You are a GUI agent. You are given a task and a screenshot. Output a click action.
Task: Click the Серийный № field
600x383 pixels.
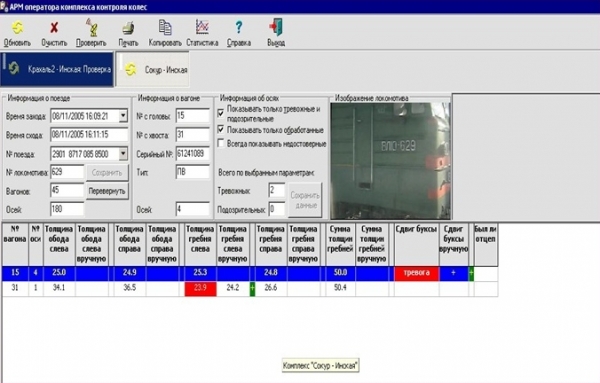(x=192, y=153)
